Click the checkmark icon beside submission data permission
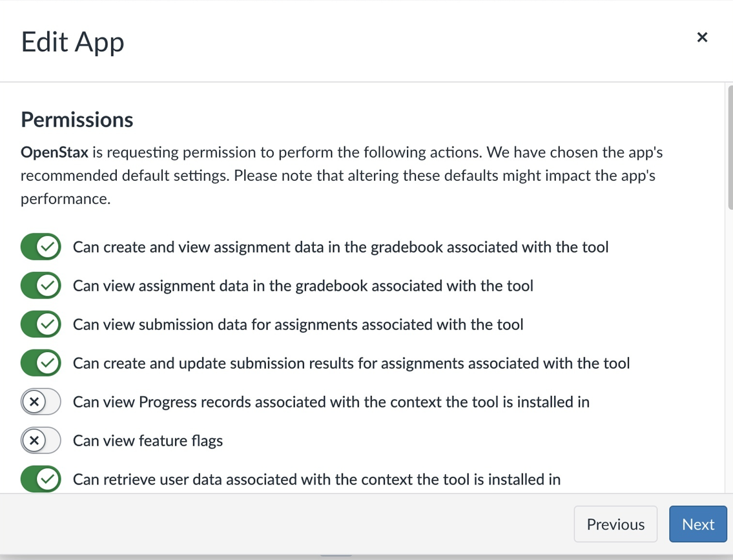Viewport: 733px width, 560px height. [46, 324]
